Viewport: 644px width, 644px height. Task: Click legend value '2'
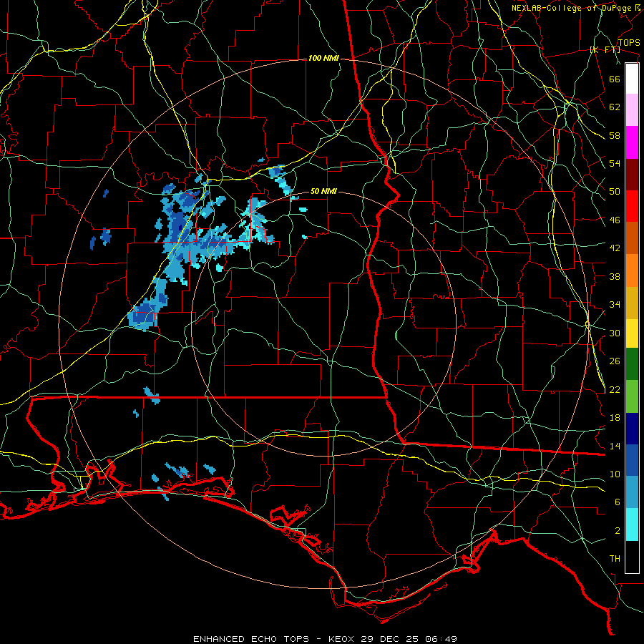pyautogui.click(x=618, y=531)
